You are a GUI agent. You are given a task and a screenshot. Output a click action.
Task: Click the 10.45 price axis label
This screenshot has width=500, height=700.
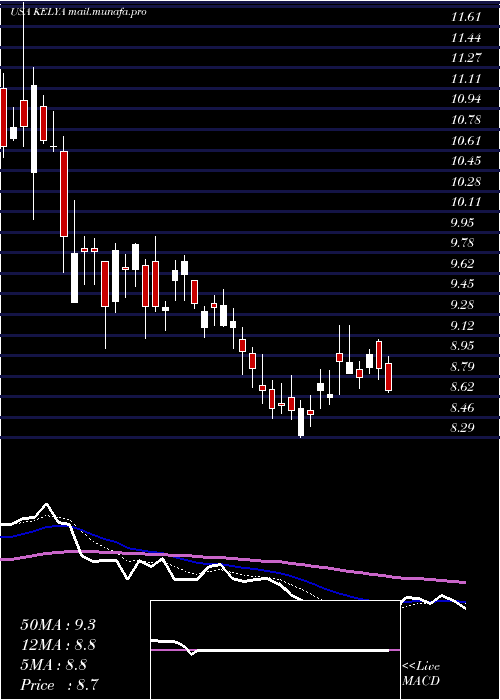coord(466,161)
